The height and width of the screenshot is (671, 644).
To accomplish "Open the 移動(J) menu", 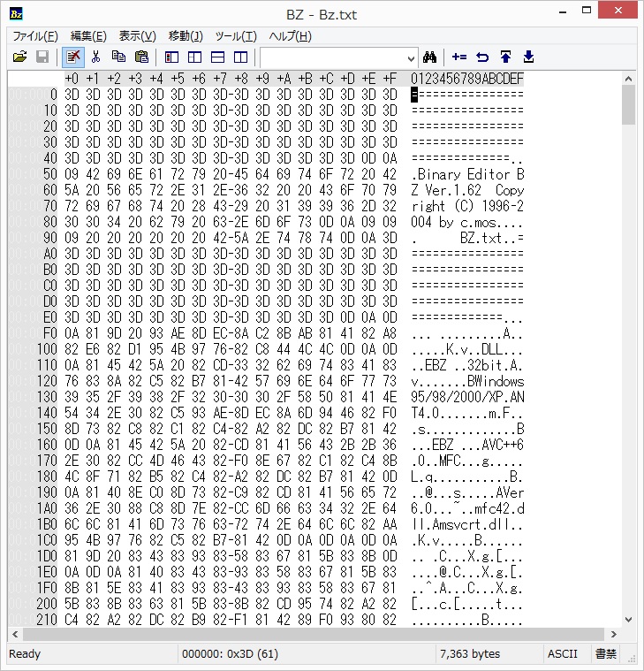I will click(x=186, y=36).
